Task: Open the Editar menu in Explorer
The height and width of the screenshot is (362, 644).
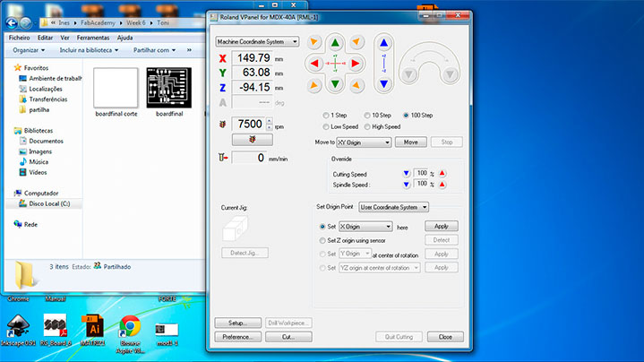Action: (45, 38)
